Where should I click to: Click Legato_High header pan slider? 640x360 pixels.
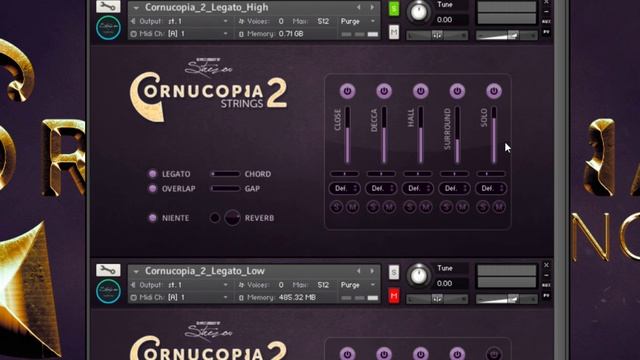point(437,36)
